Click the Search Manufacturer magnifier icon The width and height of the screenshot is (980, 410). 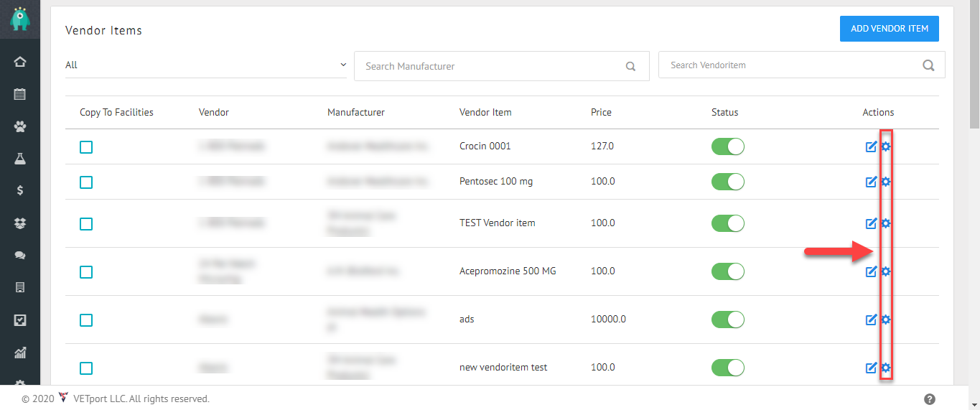tap(630, 66)
